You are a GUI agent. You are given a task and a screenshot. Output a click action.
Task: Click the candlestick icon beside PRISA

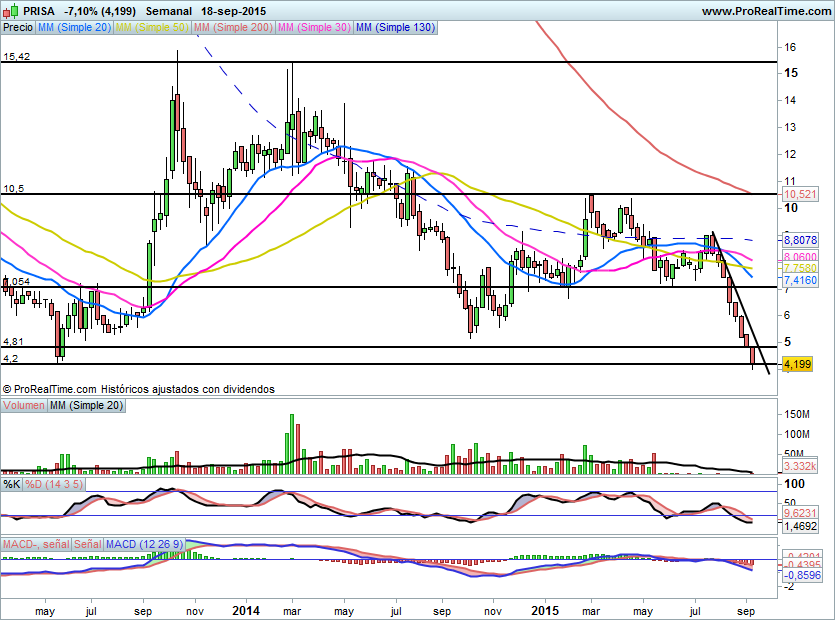click(11, 10)
